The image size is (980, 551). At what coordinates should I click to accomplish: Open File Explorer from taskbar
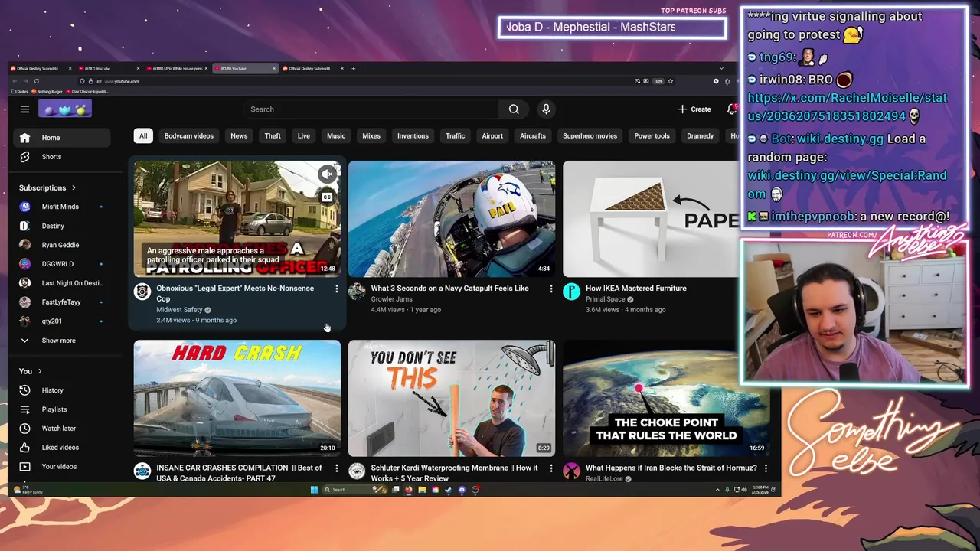pos(421,490)
